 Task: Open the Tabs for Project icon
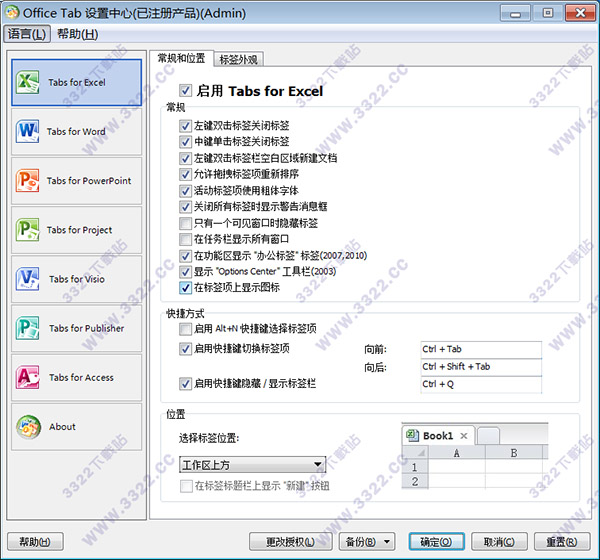[27, 230]
